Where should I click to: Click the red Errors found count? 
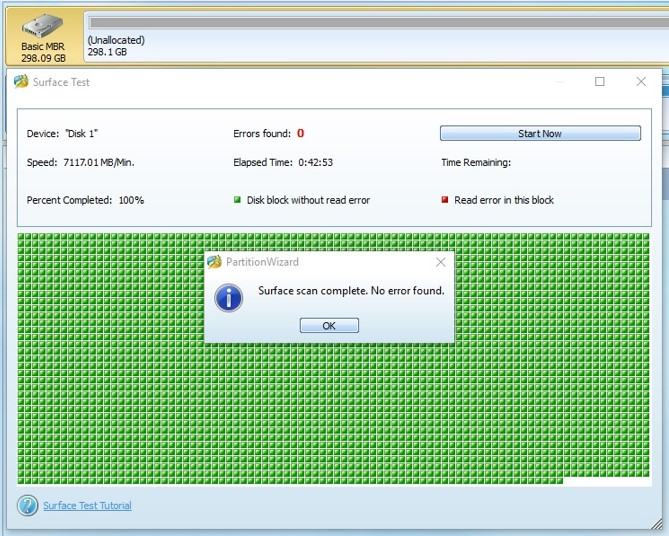point(300,133)
